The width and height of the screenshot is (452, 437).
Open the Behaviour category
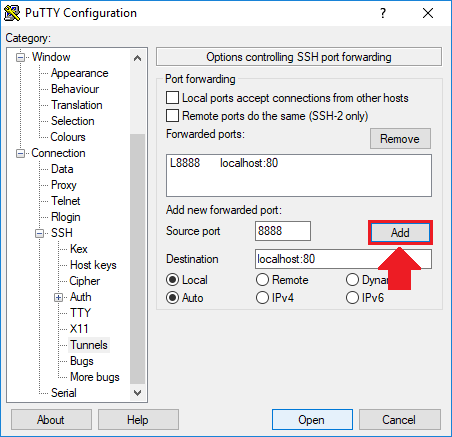[75, 89]
